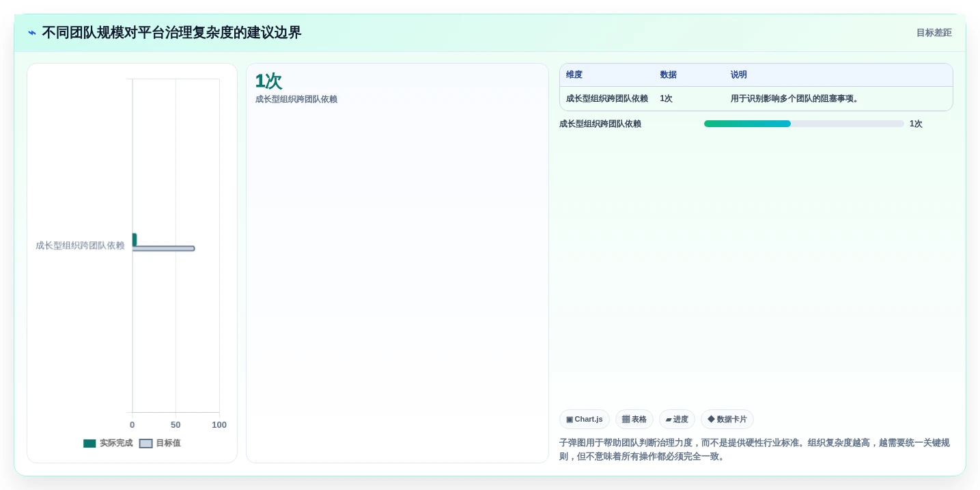This screenshot has height=490, width=980.
Task: Select the Chart.js chip
Action: pyautogui.click(x=585, y=419)
